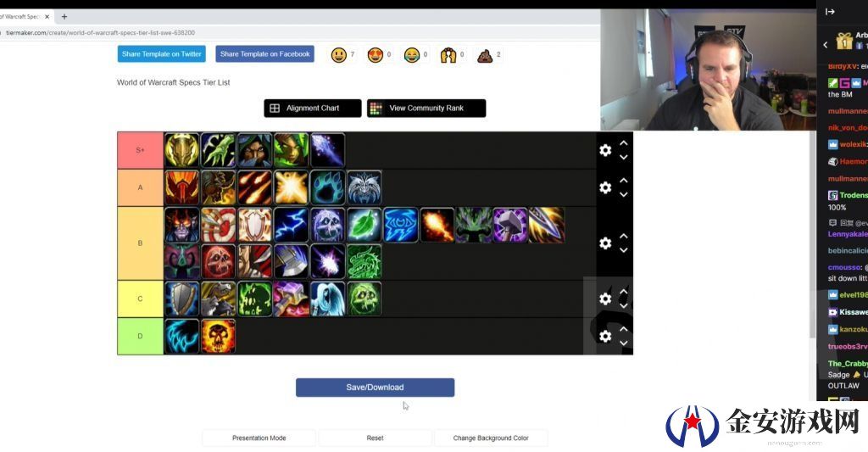Select the golden helmet icon in S+ tier
The height and width of the screenshot is (452, 868).
(x=181, y=150)
